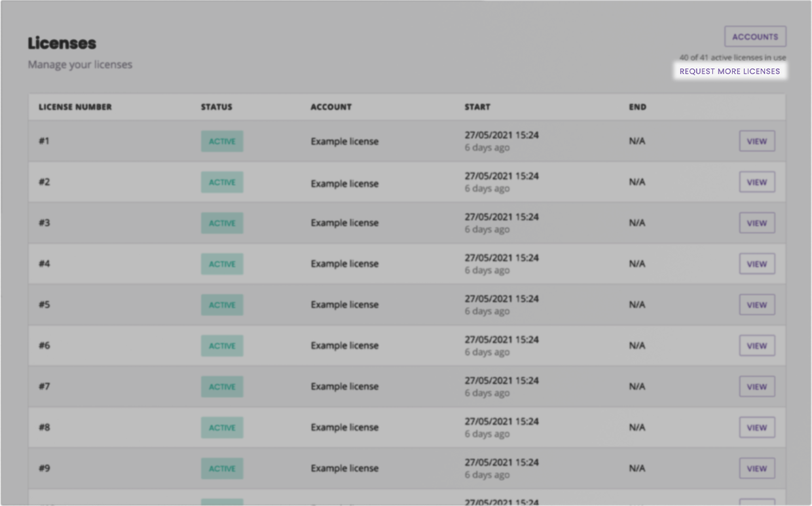View license #2 details
The image size is (812, 506).
pos(757,182)
